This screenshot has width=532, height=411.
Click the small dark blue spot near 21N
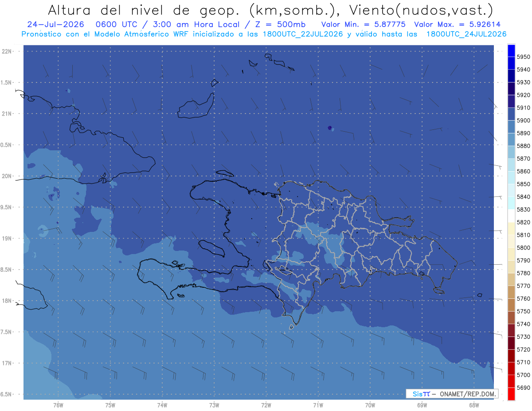(x=329, y=128)
